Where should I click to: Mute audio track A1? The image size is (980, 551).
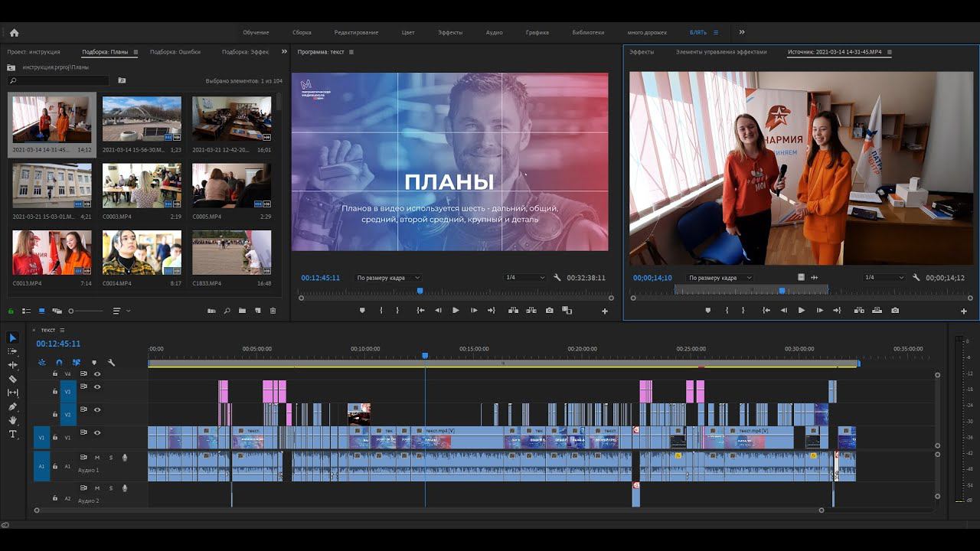point(97,458)
